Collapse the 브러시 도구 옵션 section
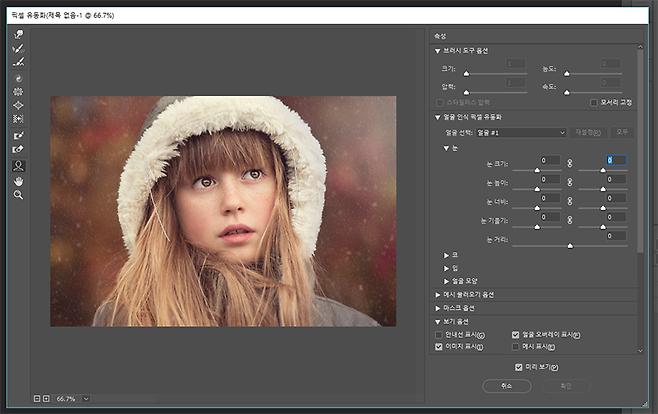 click(x=438, y=50)
